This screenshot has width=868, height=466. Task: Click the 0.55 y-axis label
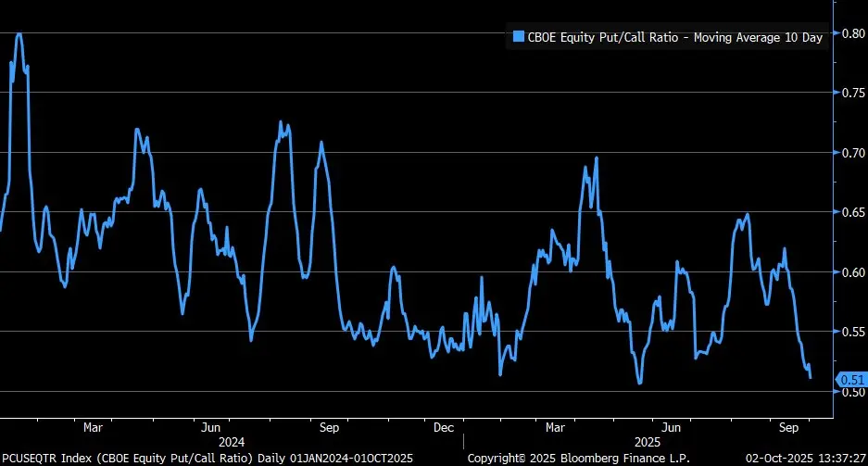[x=853, y=332]
